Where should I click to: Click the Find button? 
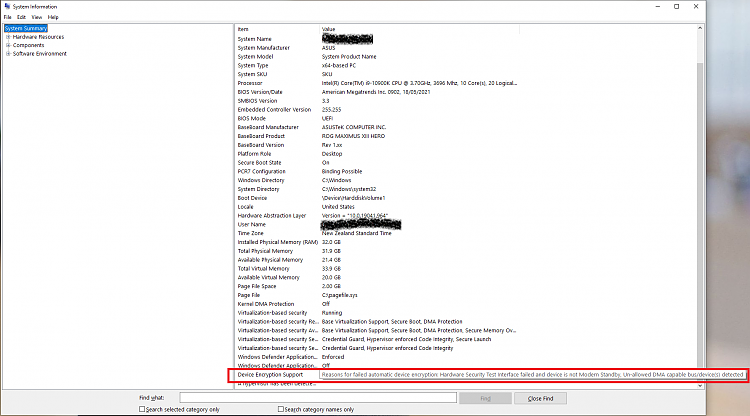485,398
